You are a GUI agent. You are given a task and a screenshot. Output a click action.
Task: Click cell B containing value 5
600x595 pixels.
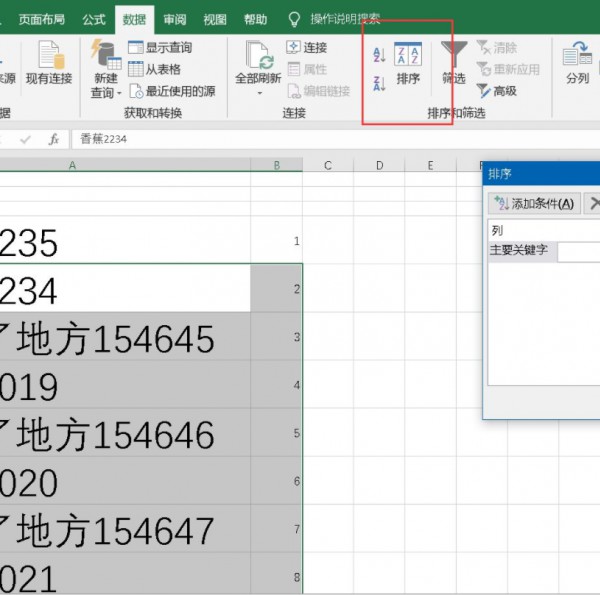coord(276,432)
